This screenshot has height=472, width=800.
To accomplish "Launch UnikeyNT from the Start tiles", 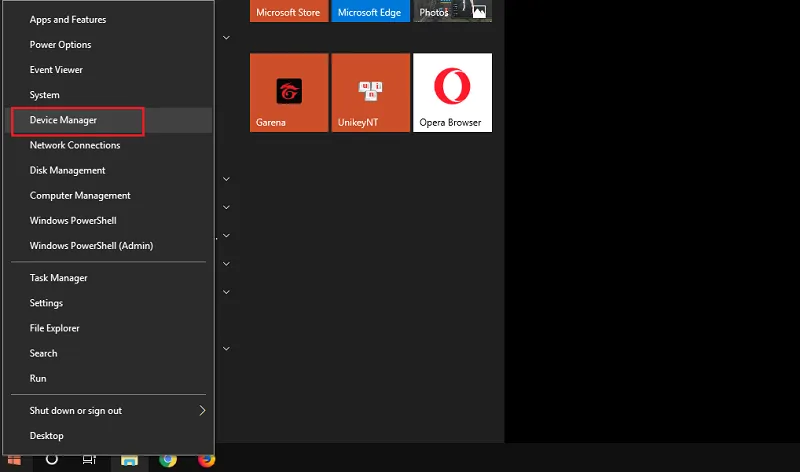I will tap(370, 92).
